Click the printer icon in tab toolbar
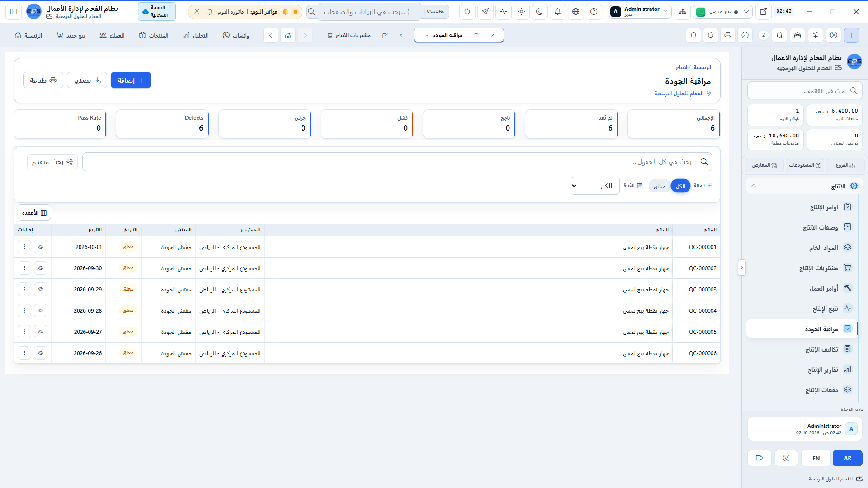This screenshot has width=868, height=488. (x=728, y=35)
